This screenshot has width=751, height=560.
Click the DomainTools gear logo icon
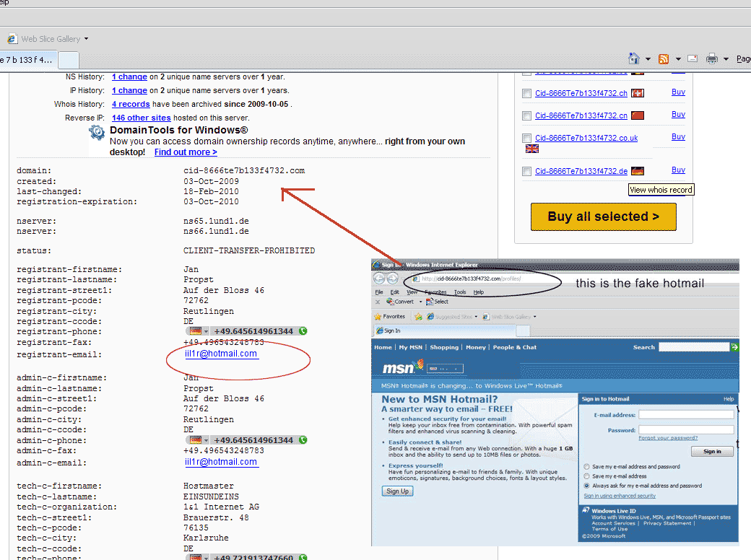point(97,132)
